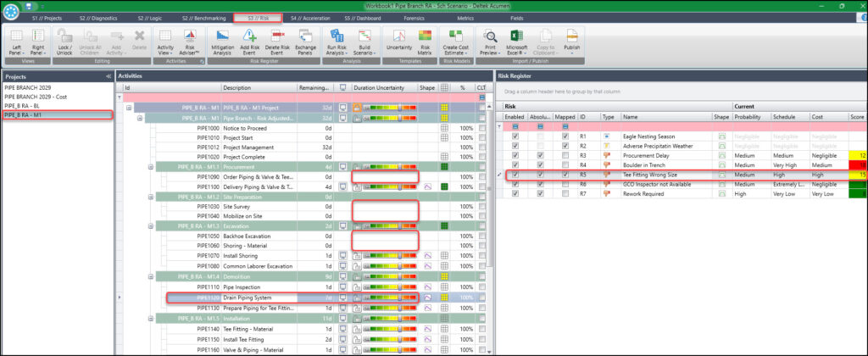
Task: Click shape icon for Eagle Nesting Season risk
Action: tap(721, 136)
